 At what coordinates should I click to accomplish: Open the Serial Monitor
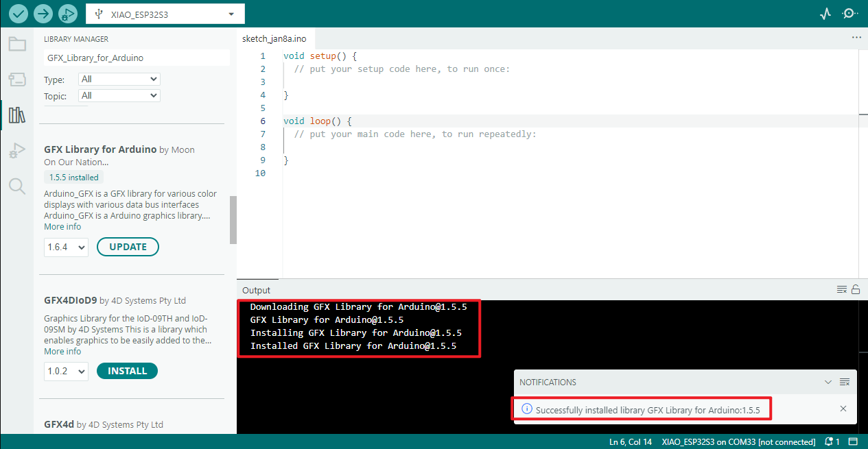tap(850, 14)
